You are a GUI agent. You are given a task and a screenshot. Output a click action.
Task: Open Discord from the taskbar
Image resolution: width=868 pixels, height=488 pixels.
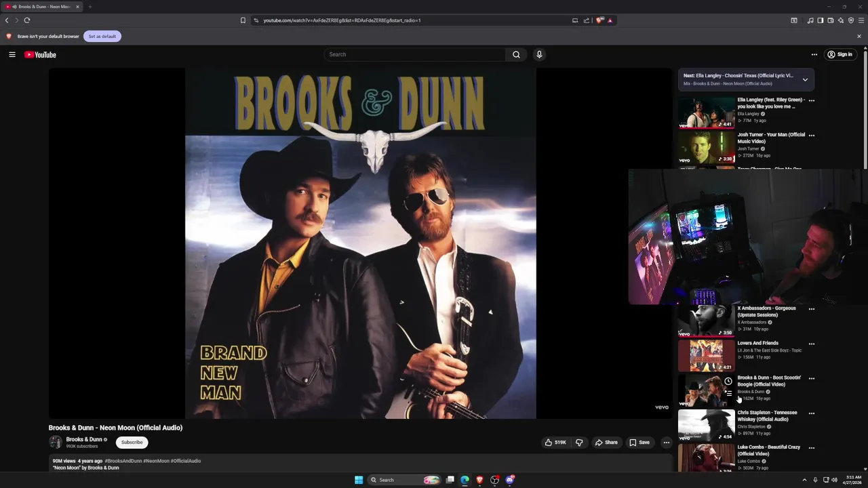(x=510, y=480)
